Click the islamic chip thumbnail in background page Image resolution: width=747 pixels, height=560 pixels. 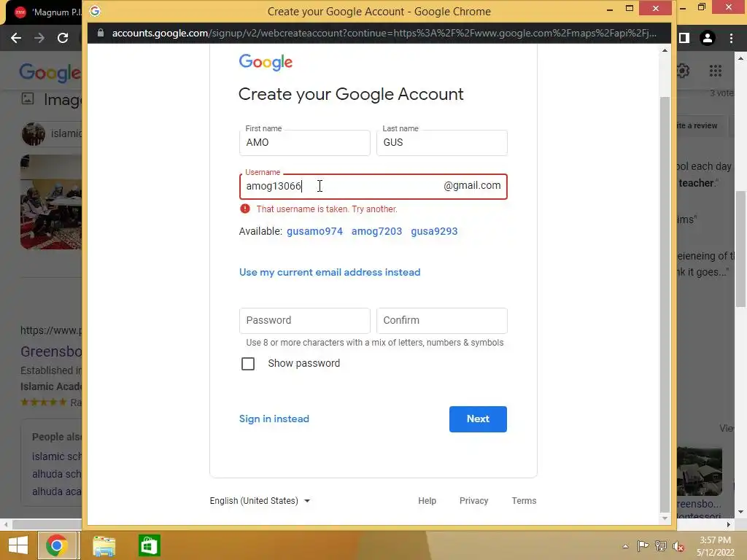coord(34,134)
